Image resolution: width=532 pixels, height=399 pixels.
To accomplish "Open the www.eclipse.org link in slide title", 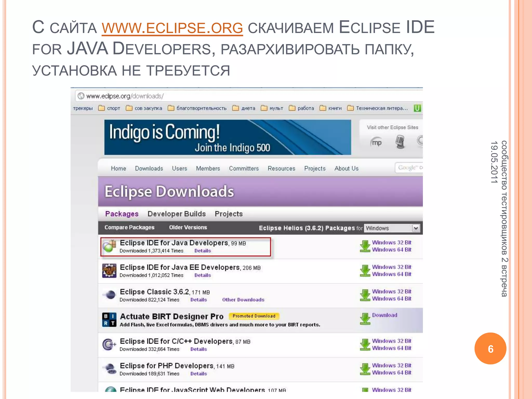I will (x=172, y=28).
